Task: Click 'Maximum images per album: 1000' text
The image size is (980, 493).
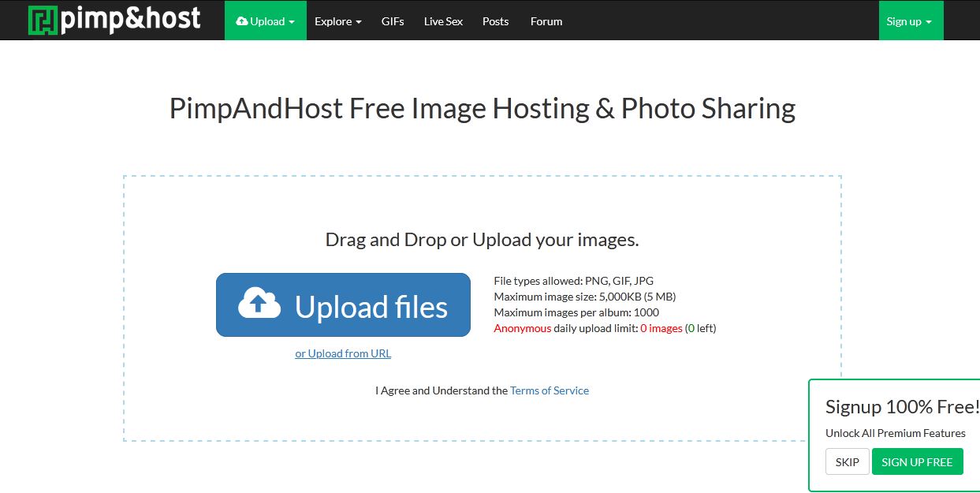Action: (x=576, y=312)
